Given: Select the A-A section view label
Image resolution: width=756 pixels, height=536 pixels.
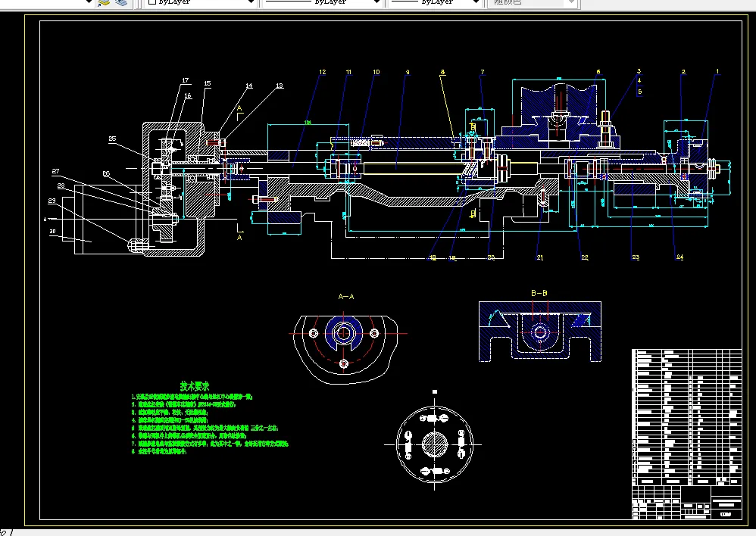Looking at the screenshot, I should pos(346,297).
